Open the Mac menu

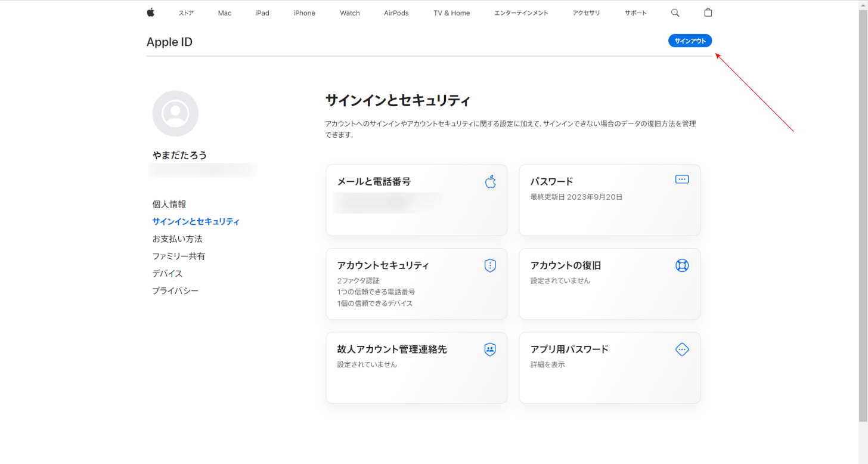click(225, 13)
